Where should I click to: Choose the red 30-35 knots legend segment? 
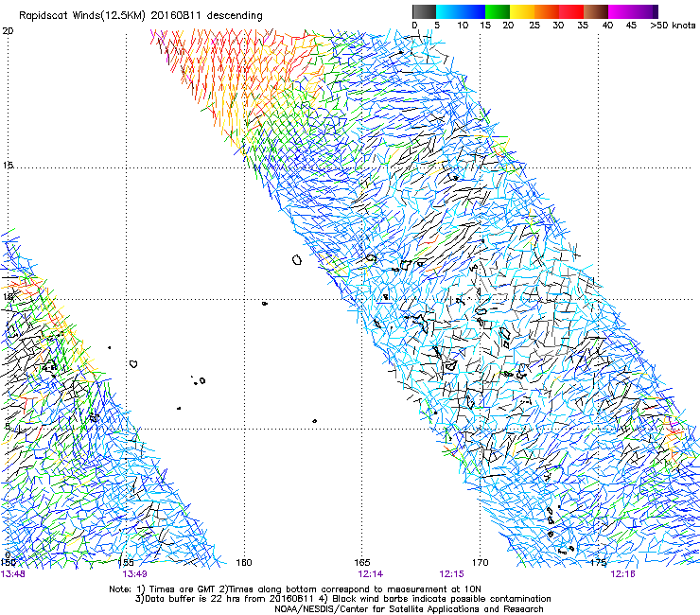[x=571, y=11]
